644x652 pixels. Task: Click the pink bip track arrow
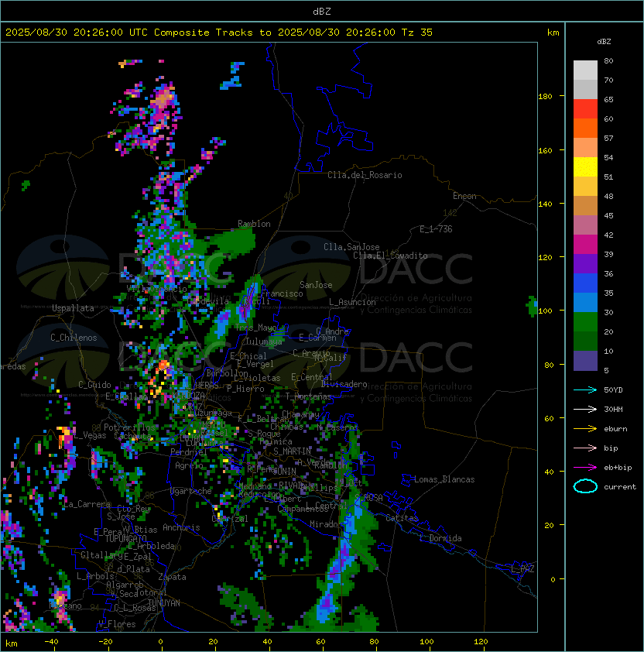[585, 448]
